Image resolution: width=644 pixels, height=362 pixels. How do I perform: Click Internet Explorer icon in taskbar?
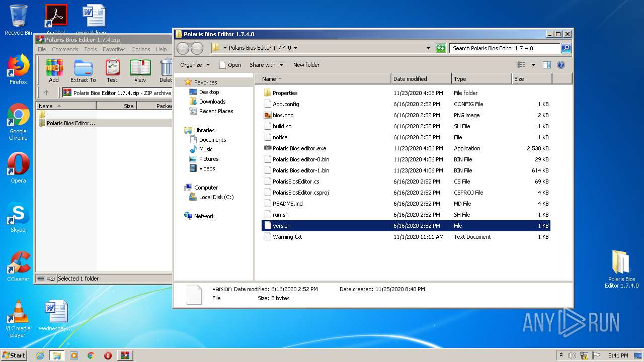(40, 355)
